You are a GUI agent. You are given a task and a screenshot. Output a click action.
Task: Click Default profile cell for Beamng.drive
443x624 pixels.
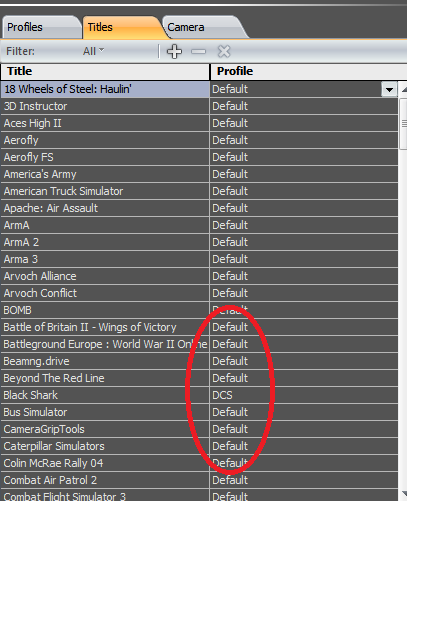[304, 361]
